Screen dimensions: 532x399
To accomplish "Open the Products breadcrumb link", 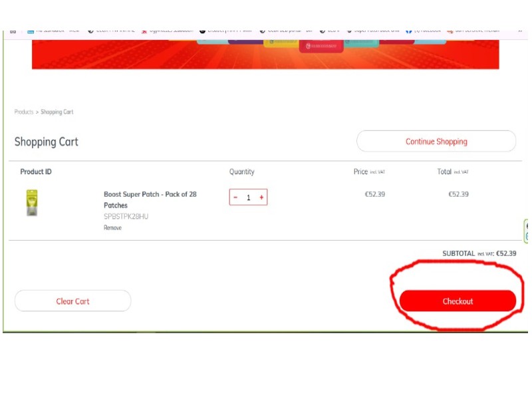I will [x=24, y=112].
